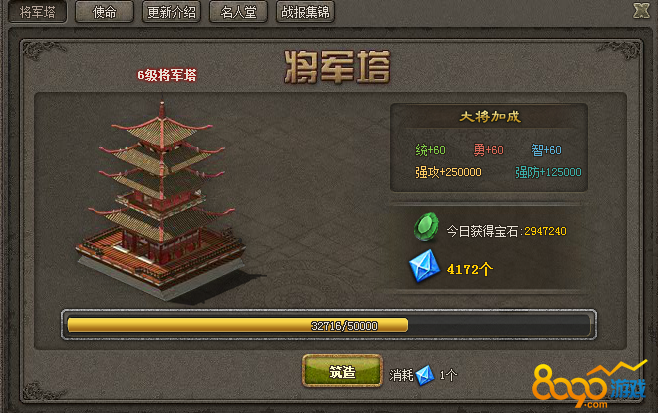The width and height of the screenshot is (658, 413).
Task: Click the 勇+60 bonus text
Action: pos(488,150)
